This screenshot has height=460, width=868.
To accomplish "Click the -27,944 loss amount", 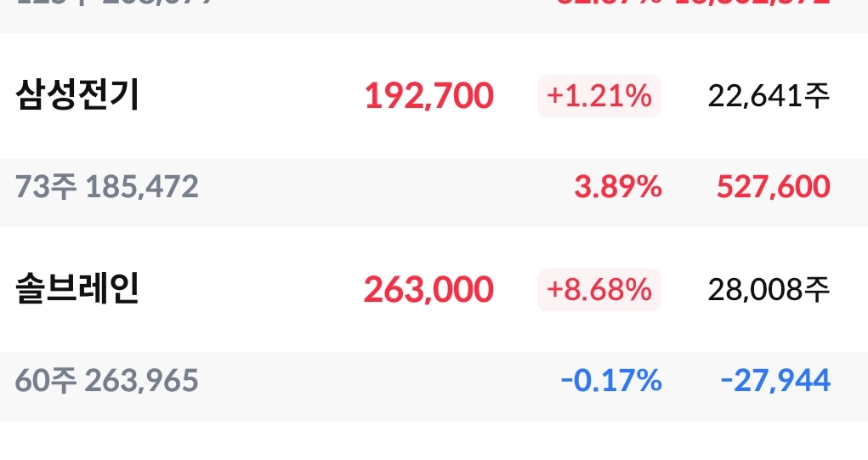I will (774, 380).
